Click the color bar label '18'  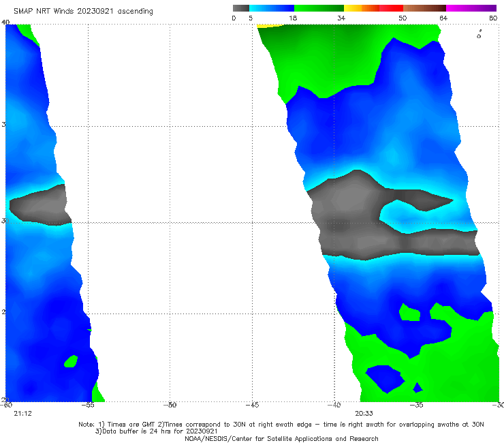293,18
